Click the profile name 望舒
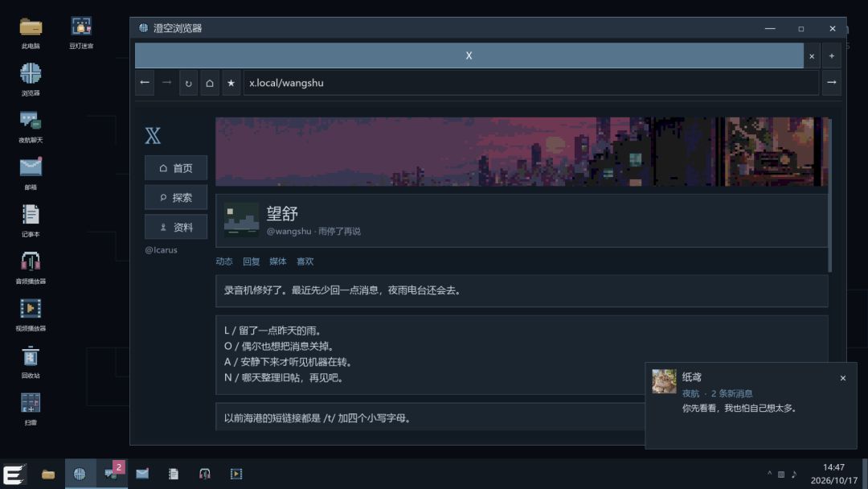868x489 pixels. pyautogui.click(x=282, y=213)
